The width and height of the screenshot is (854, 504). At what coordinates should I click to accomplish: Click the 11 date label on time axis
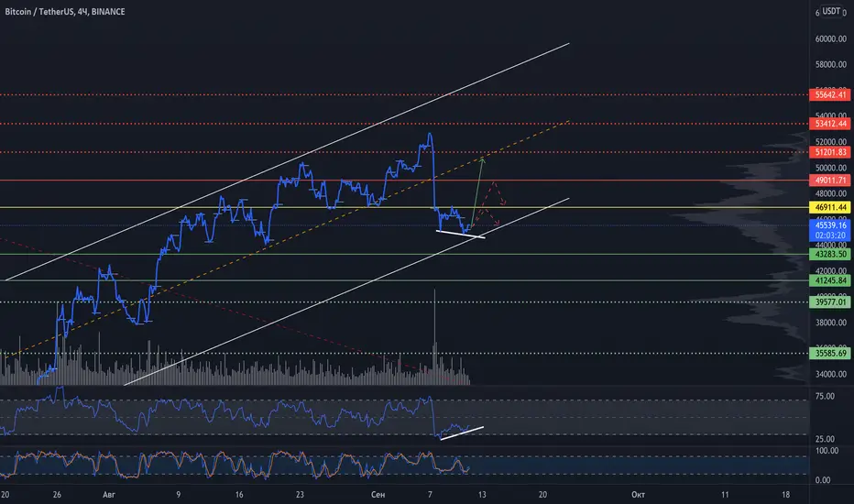pos(725,495)
